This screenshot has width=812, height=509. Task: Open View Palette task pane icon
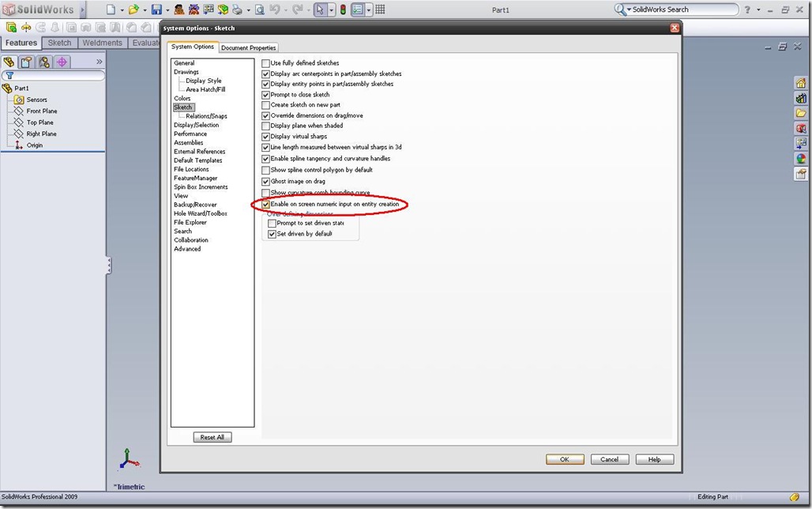pos(801,143)
